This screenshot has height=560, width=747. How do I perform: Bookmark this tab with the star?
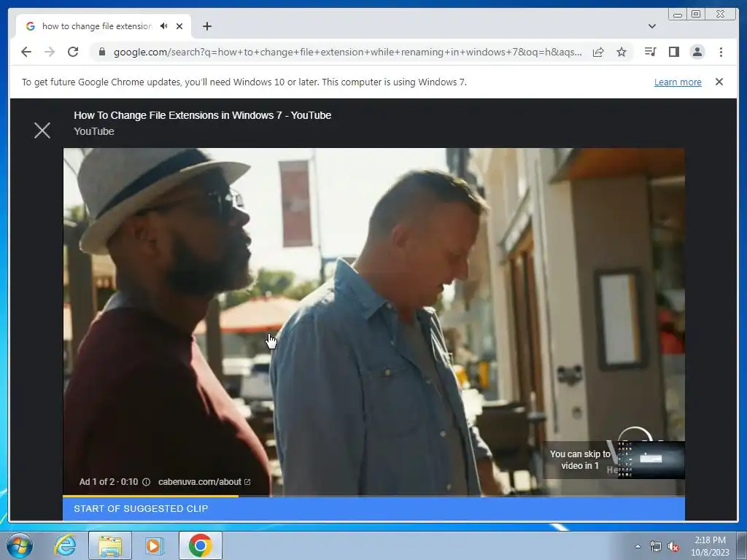(x=622, y=52)
